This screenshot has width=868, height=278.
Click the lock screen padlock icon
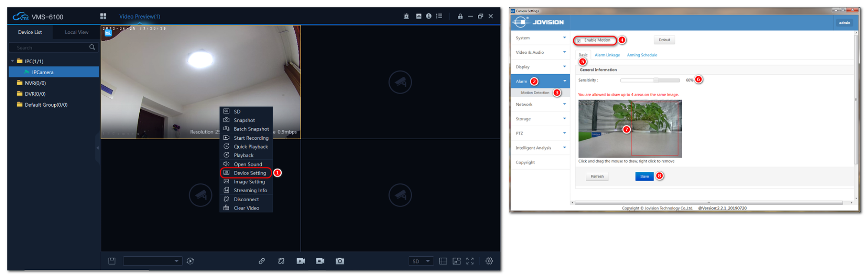click(x=460, y=16)
